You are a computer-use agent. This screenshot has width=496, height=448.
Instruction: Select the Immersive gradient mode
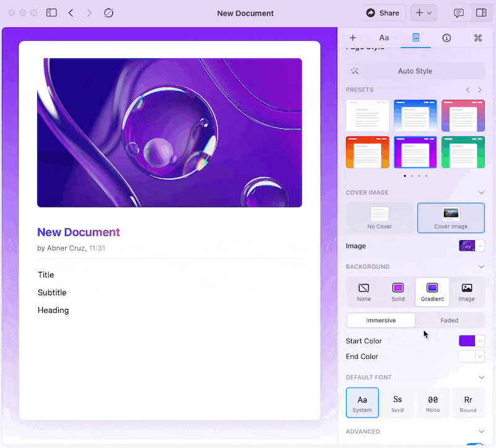tap(381, 320)
